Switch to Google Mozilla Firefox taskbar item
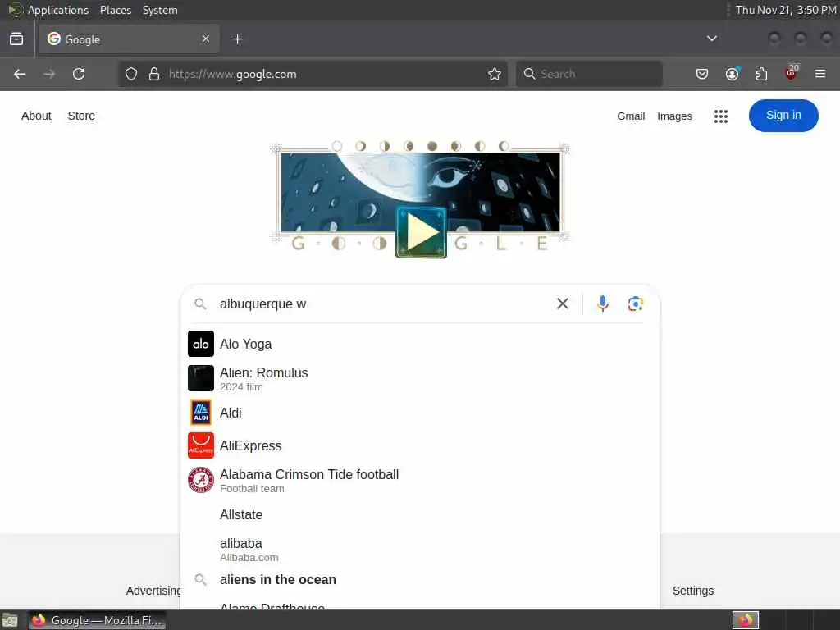The image size is (840, 630). tap(97, 620)
